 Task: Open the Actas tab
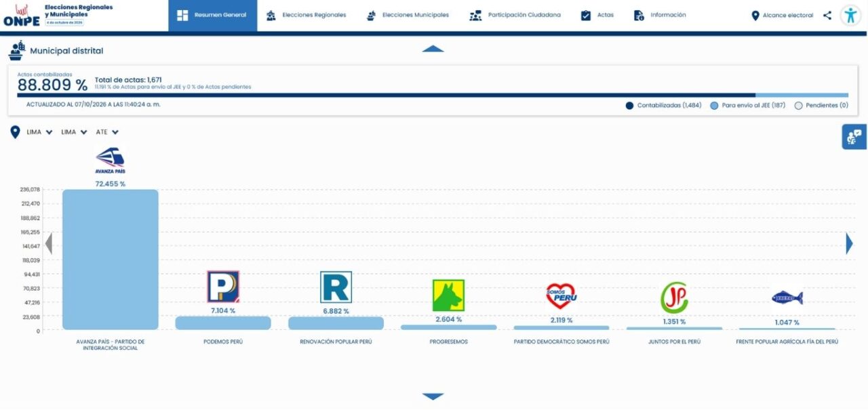tap(597, 15)
